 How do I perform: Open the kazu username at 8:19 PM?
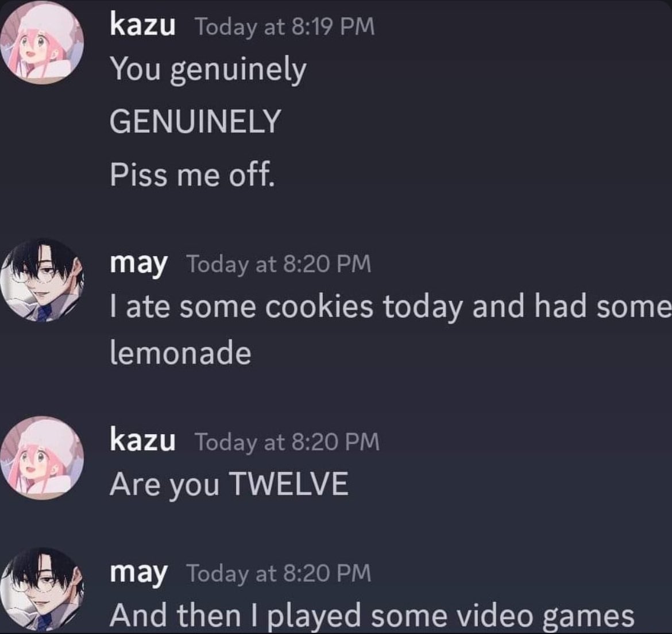pos(142,25)
